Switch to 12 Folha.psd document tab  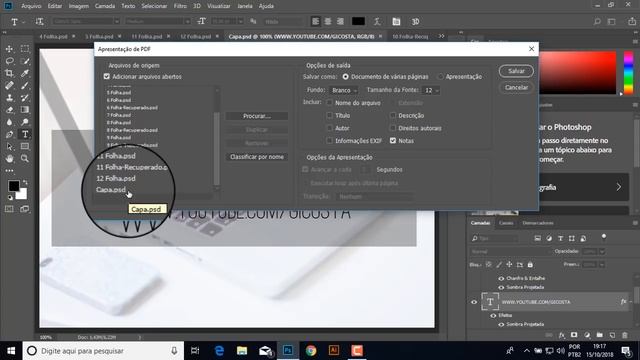[196, 36]
